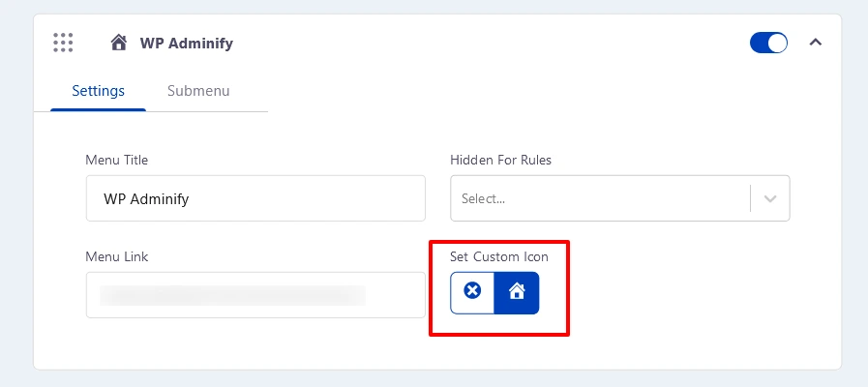Click the Menu Link label
This screenshot has height=387, width=868.
(x=117, y=257)
